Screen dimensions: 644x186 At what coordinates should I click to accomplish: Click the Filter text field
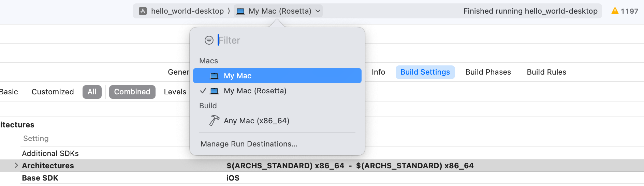(287, 41)
